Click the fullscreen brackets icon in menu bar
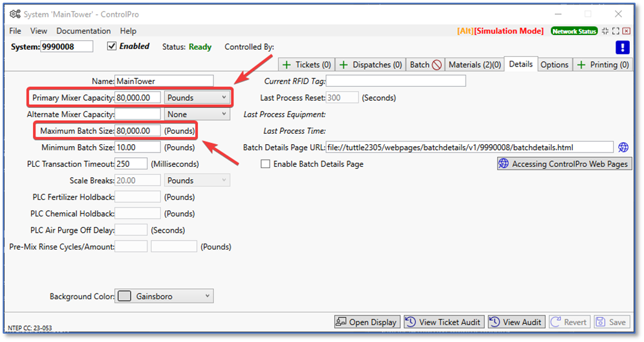The image size is (644, 342). [x=616, y=31]
